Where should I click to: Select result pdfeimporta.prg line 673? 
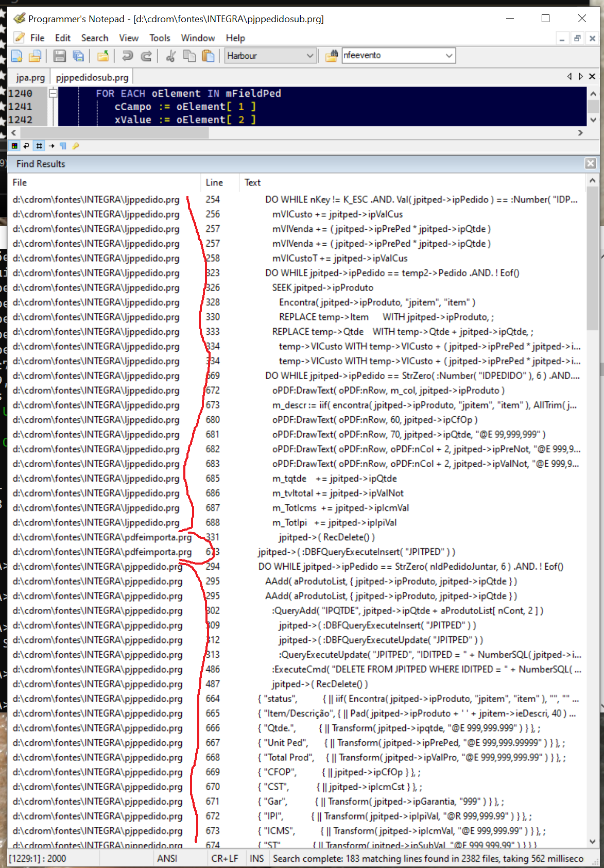point(297,552)
